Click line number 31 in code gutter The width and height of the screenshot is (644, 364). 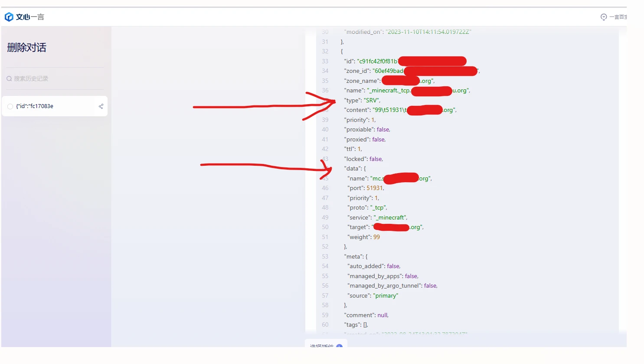[x=325, y=42]
